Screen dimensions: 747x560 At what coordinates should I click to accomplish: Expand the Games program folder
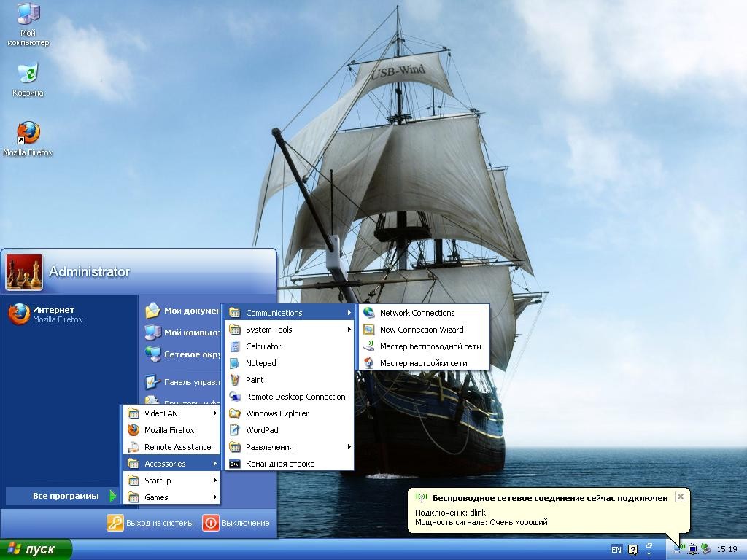pos(172,497)
